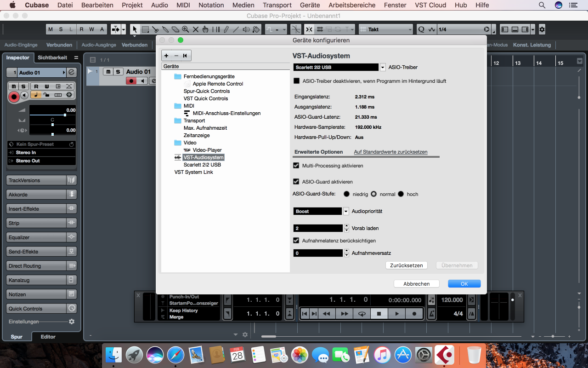This screenshot has height=368, width=588.
Task: Select VST System Link tree item
Action: coord(194,172)
